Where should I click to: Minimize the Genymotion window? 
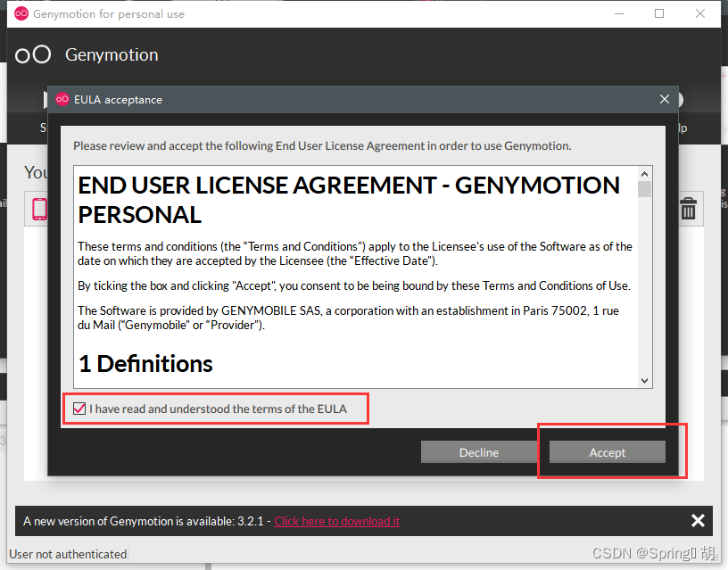pyautogui.click(x=619, y=14)
